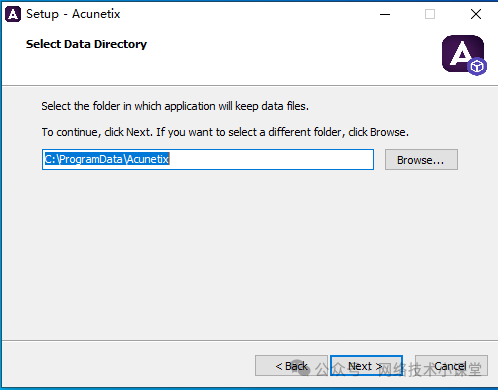This screenshot has width=498, height=390.
Task: Go back with the Back button
Action: 291,366
